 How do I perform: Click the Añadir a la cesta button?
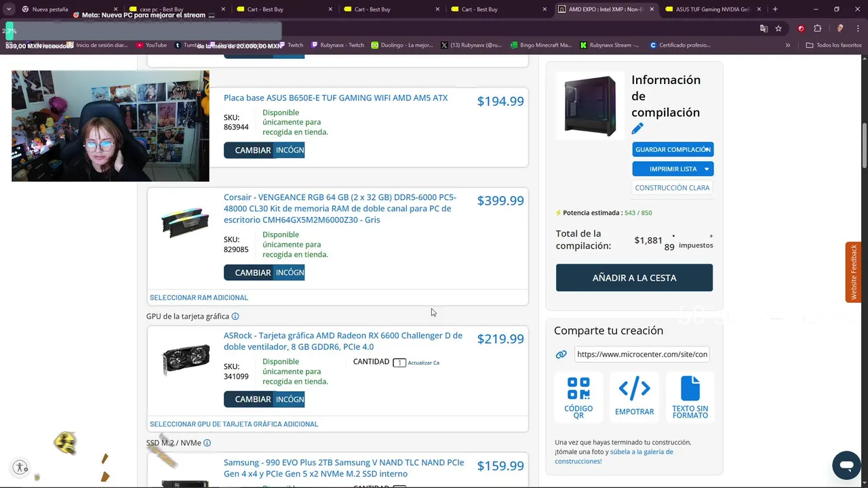coord(634,278)
